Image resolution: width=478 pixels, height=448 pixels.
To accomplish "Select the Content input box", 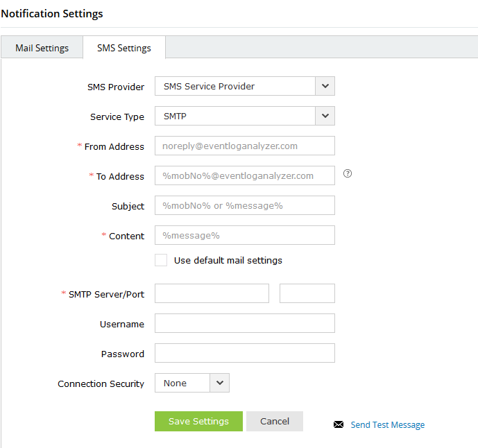I will click(x=244, y=235).
